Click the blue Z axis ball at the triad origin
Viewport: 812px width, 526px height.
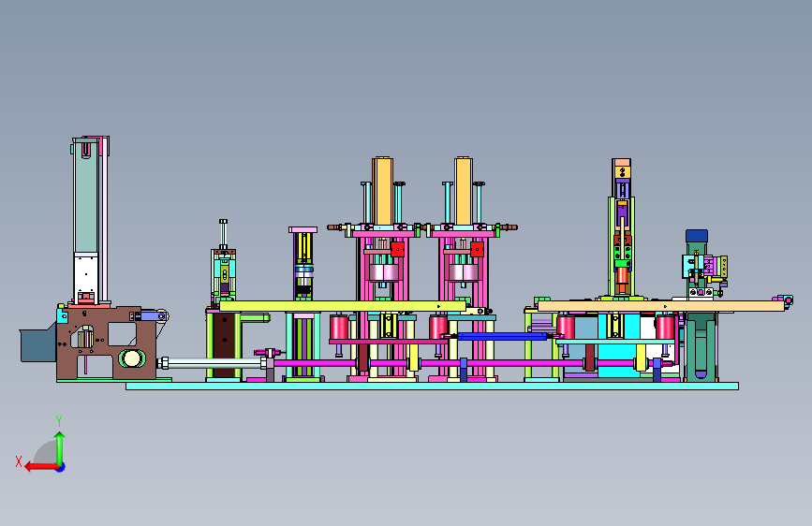tap(60, 467)
